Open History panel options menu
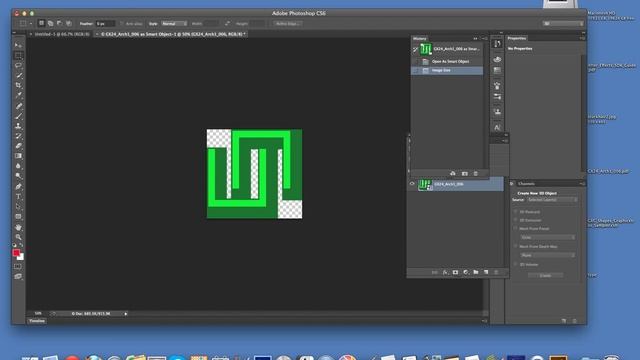640x360 pixels. [485, 38]
